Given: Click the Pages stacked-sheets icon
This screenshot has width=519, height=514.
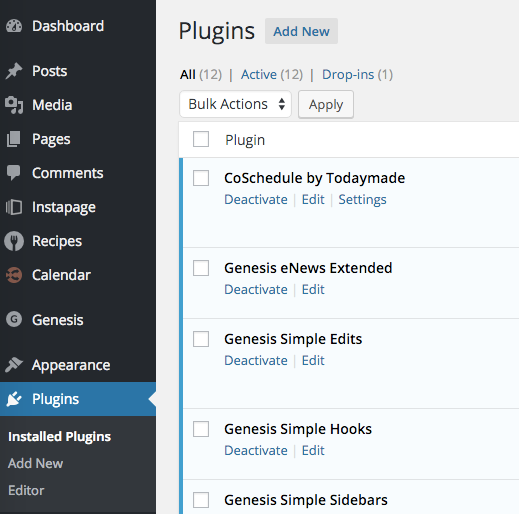Looking at the screenshot, I should click(14, 139).
